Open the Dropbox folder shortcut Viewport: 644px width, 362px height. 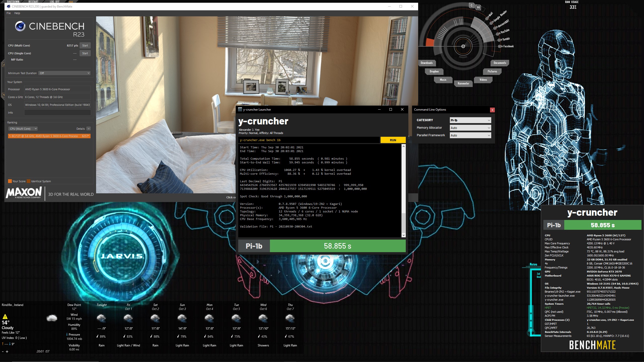tap(434, 71)
